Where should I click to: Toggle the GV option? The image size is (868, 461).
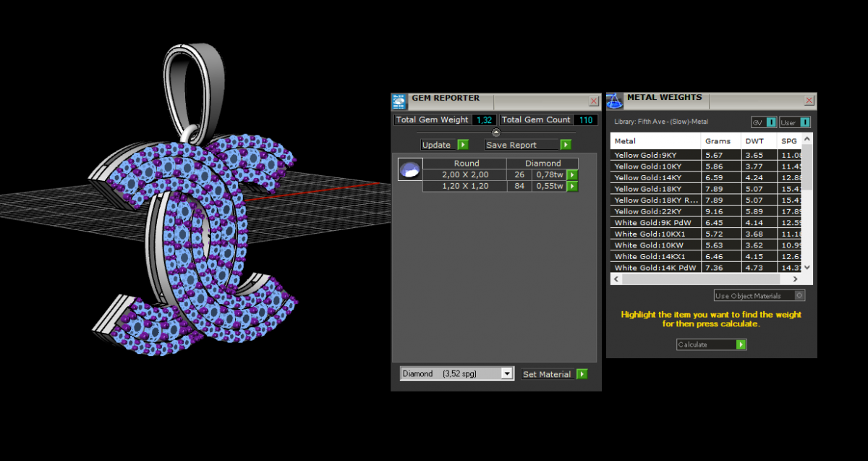point(771,122)
